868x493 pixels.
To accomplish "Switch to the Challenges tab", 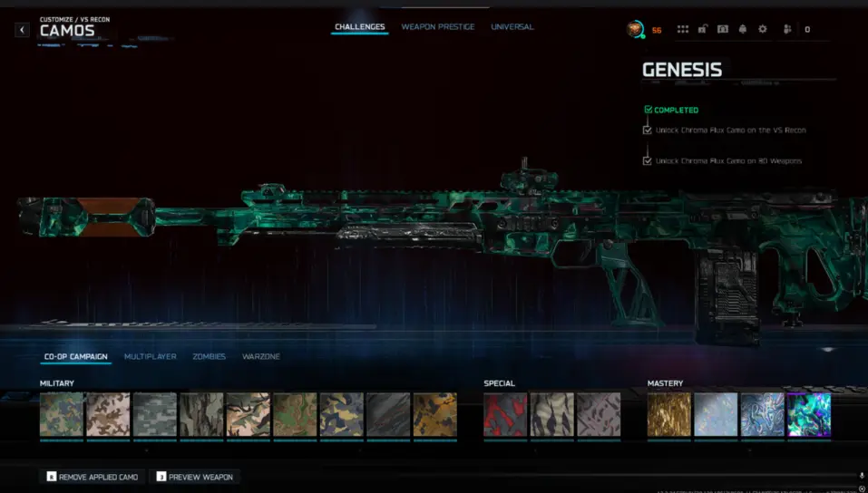I will [360, 26].
